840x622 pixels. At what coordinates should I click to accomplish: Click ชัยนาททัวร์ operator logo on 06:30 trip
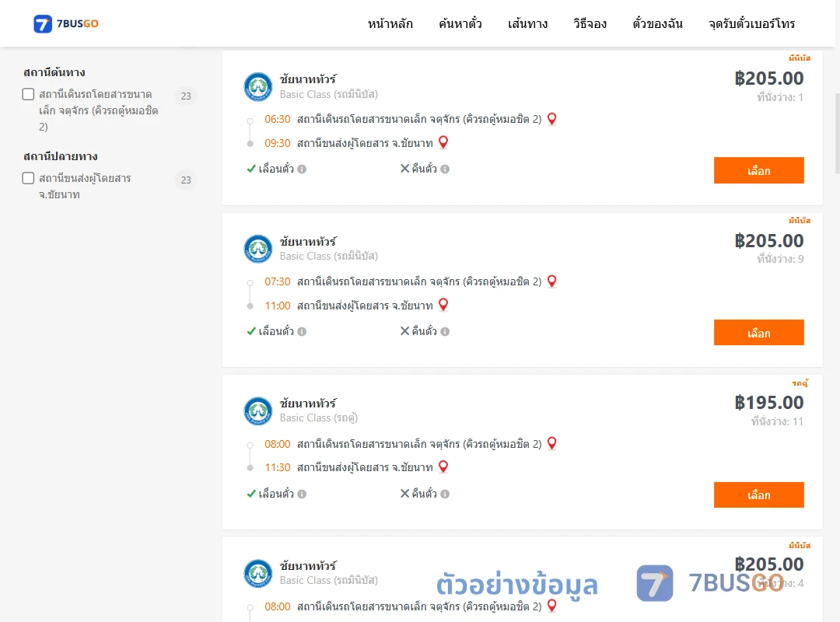point(258,86)
